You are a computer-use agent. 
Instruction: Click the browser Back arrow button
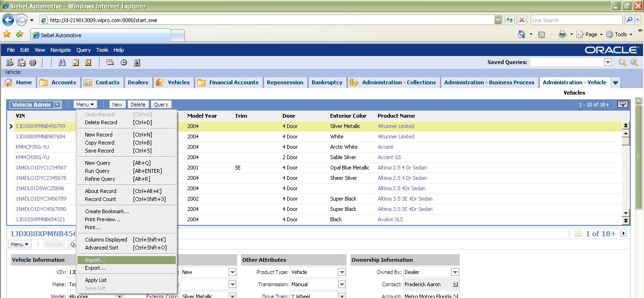pyautogui.click(x=8, y=20)
